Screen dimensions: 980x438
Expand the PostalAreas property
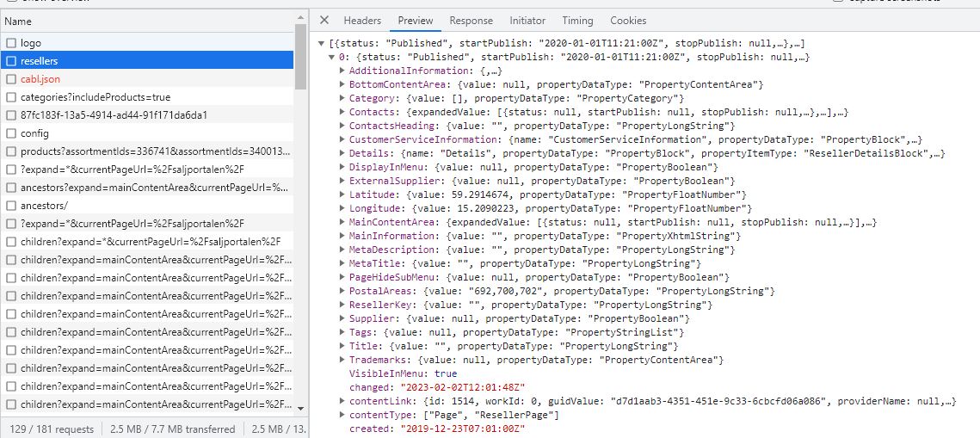point(342,291)
